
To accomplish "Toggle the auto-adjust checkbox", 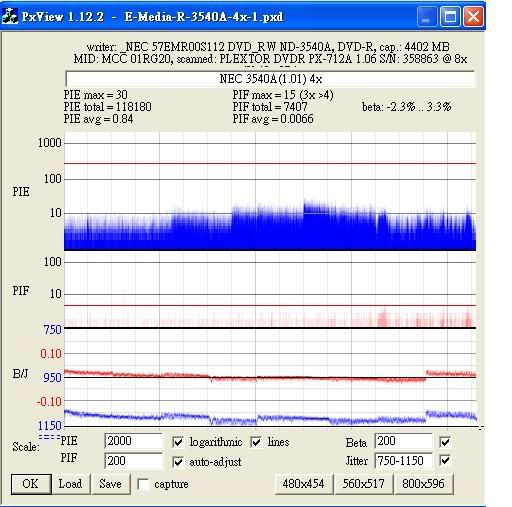I will click(x=178, y=462).
